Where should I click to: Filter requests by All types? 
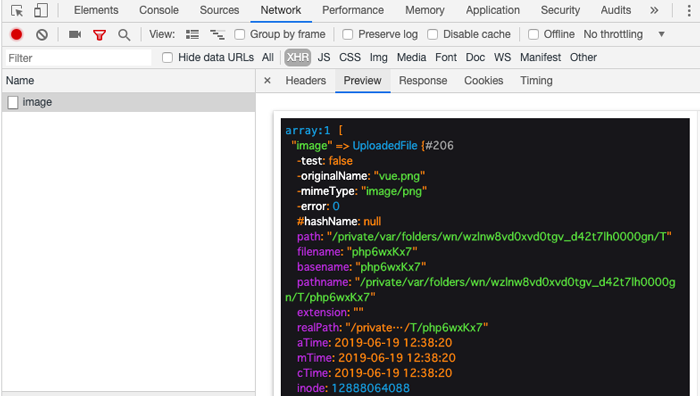(268, 58)
